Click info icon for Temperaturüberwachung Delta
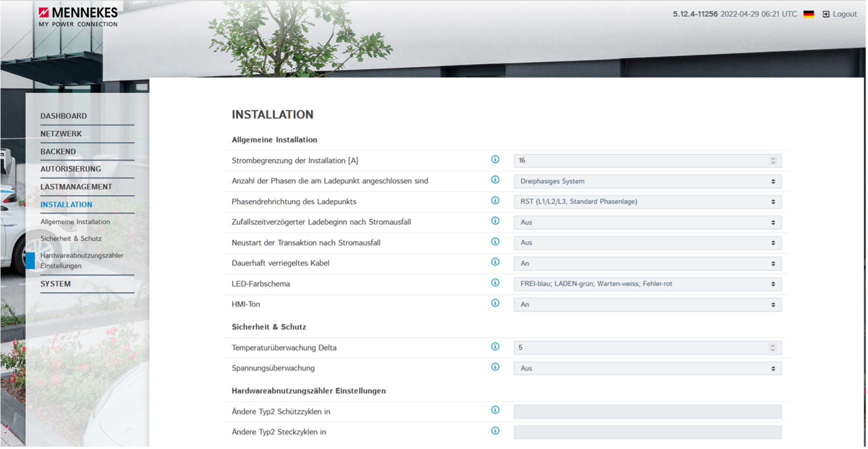 495,346
